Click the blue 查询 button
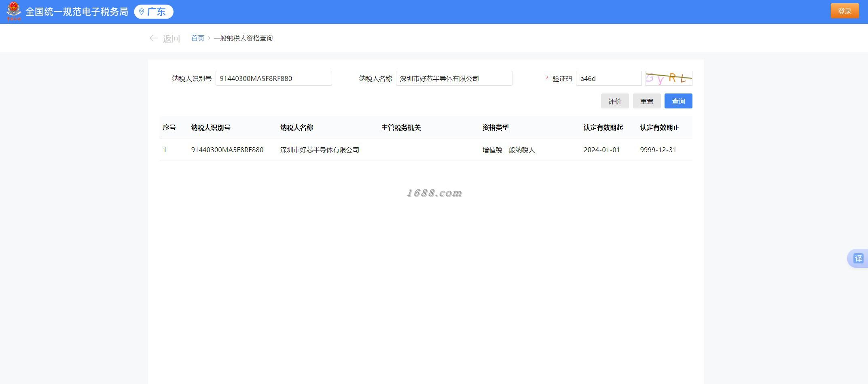Screen dimensions: 868x384 coord(678,101)
